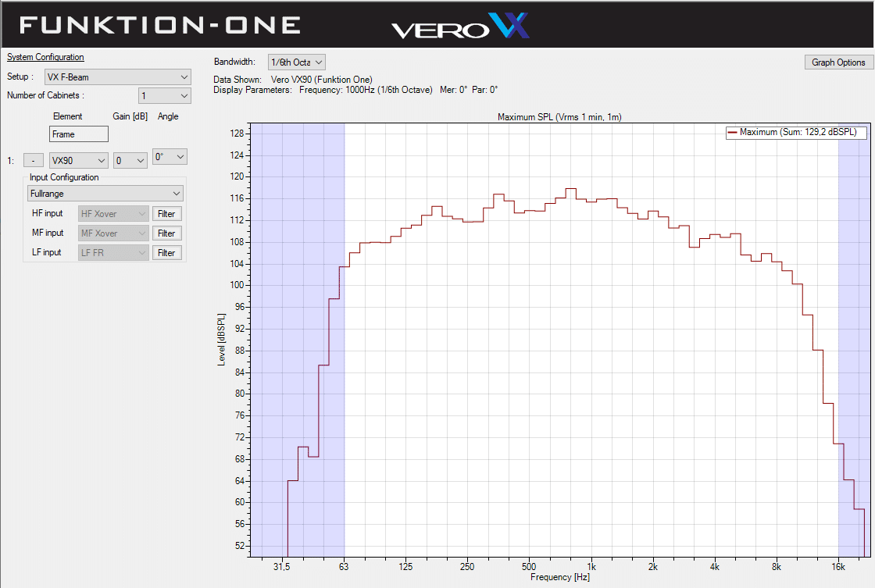Expand the Gain dB dropdown
This screenshot has height=588, width=875.
(x=130, y=160)
